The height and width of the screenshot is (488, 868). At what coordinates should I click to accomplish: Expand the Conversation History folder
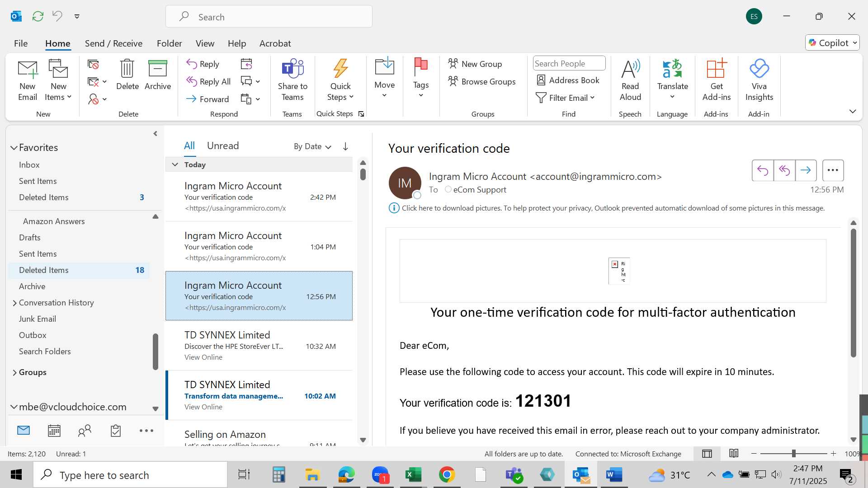pyautogui.click(x=14, y=303)
